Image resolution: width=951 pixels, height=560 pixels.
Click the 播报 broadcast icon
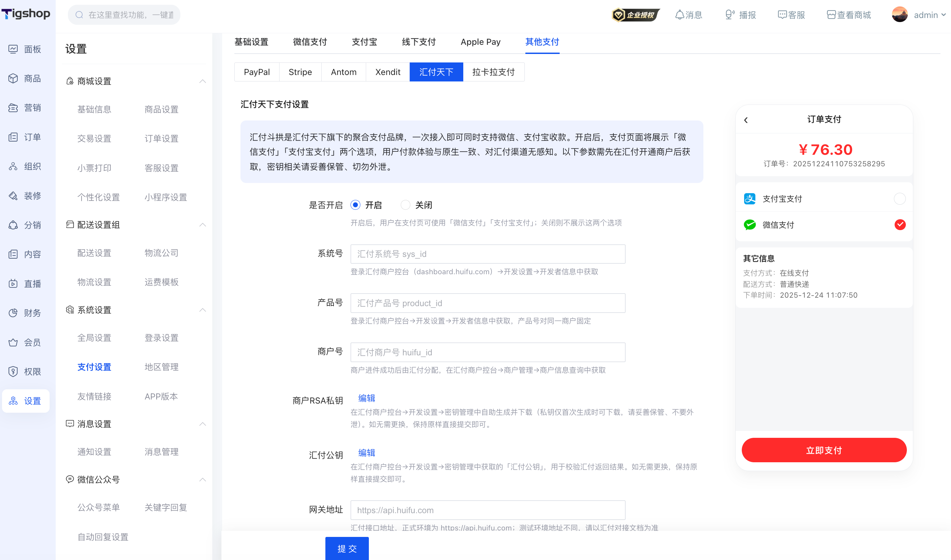pyautogui.click(x=729, y=15)
